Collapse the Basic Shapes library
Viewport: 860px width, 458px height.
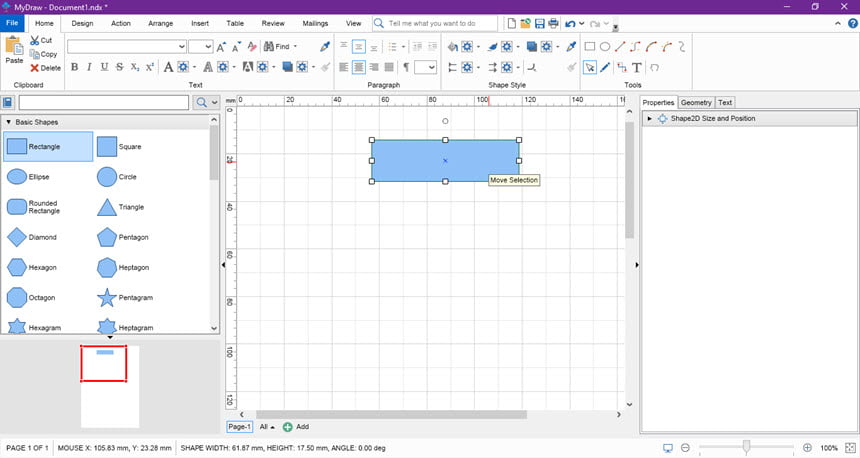click(x=8, y=122)
